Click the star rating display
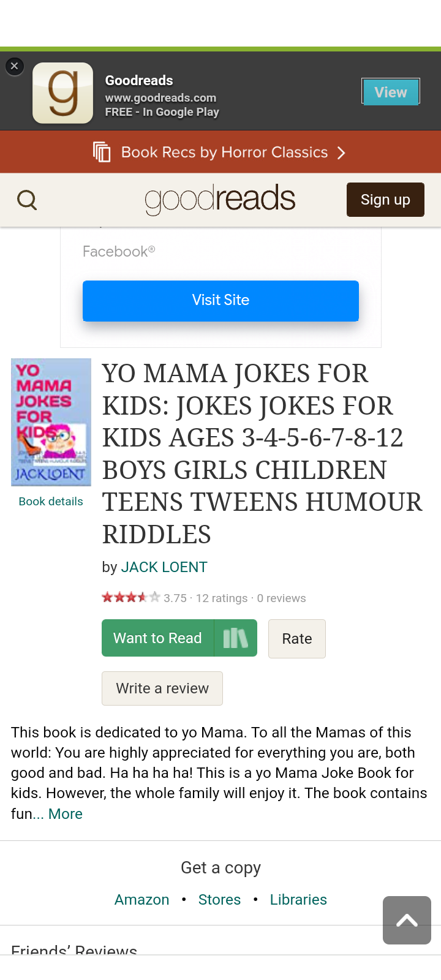 [130, 597]
